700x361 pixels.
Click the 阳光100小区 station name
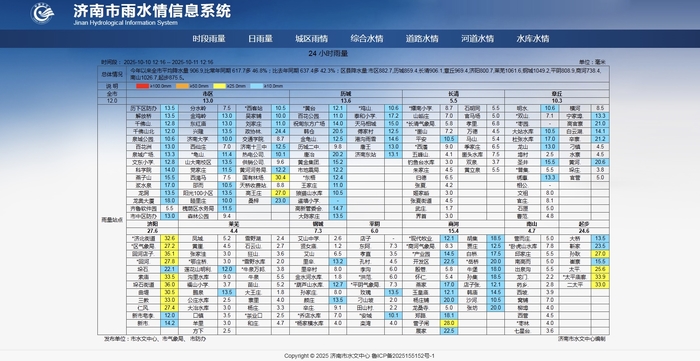tap(198, 193)
